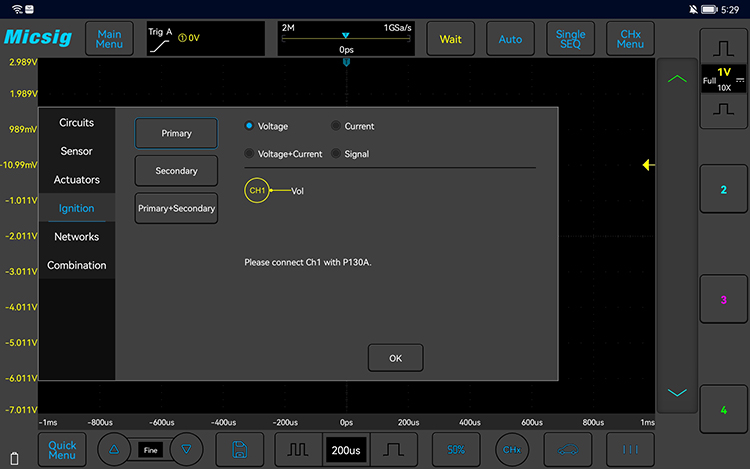Image resolution: width=750 pixels, height=469 pixels.
Task: Tap the small pulse voltage-scale icon
Action: 723,110
